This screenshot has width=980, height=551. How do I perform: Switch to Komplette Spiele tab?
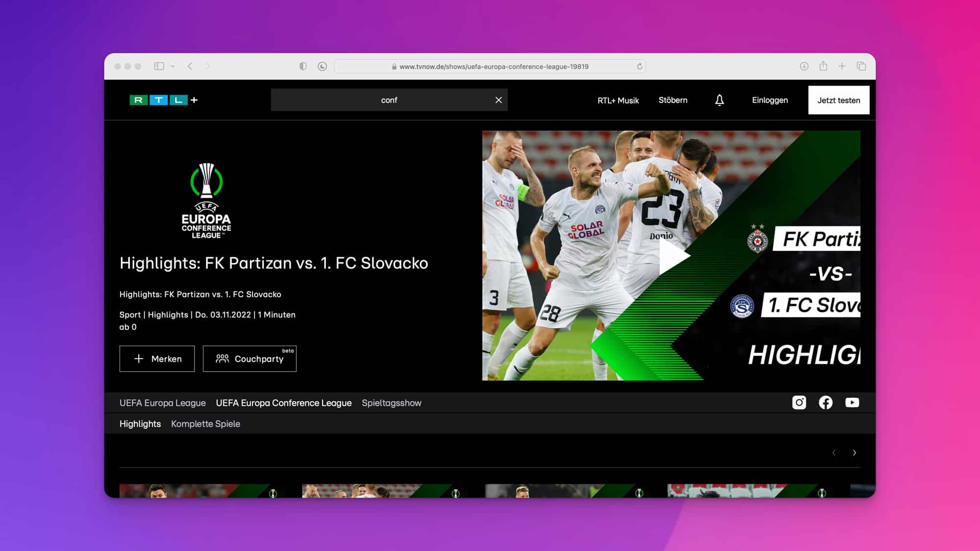point(205,424)
